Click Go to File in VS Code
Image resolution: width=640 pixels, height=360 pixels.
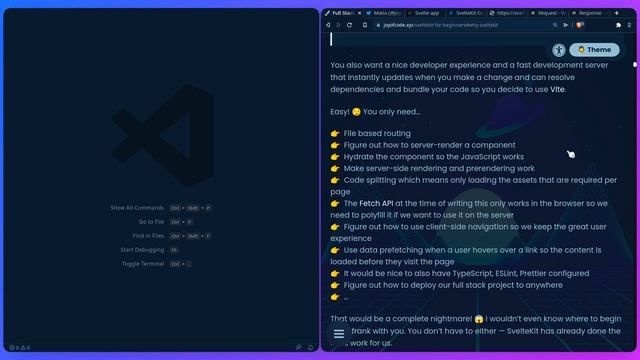pos(151,222)
